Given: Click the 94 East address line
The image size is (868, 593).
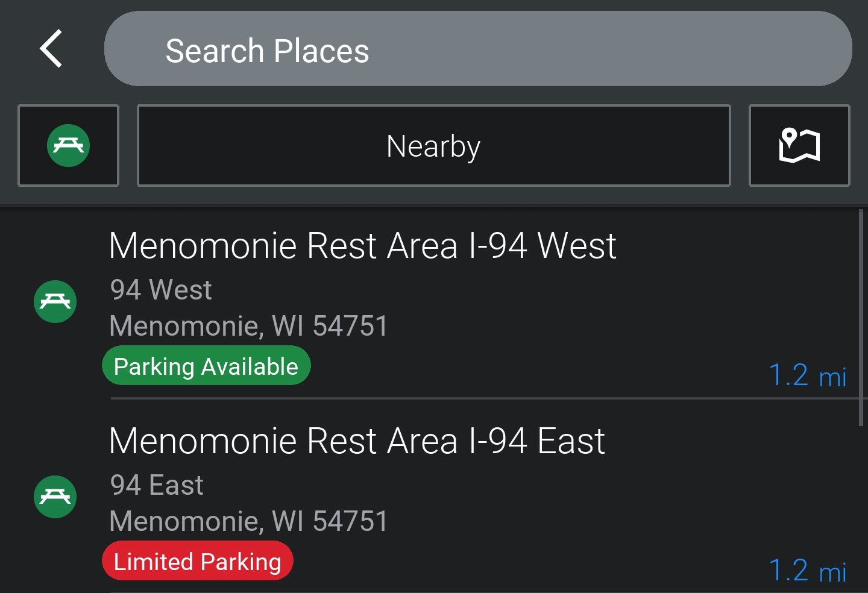Looking at the screenshot, I should (157, 485).
